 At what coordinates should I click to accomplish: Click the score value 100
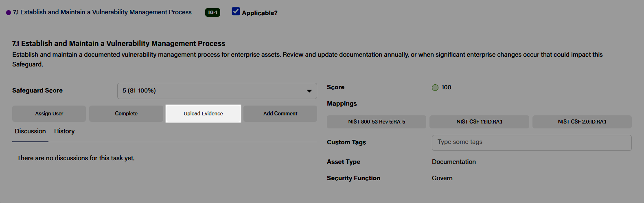tap(446, 88)
